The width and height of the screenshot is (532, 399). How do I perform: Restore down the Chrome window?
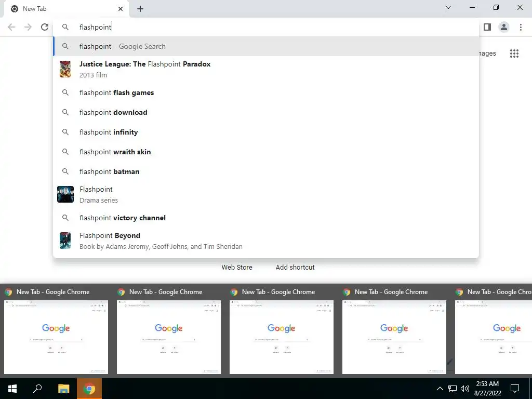click(496, 7)
